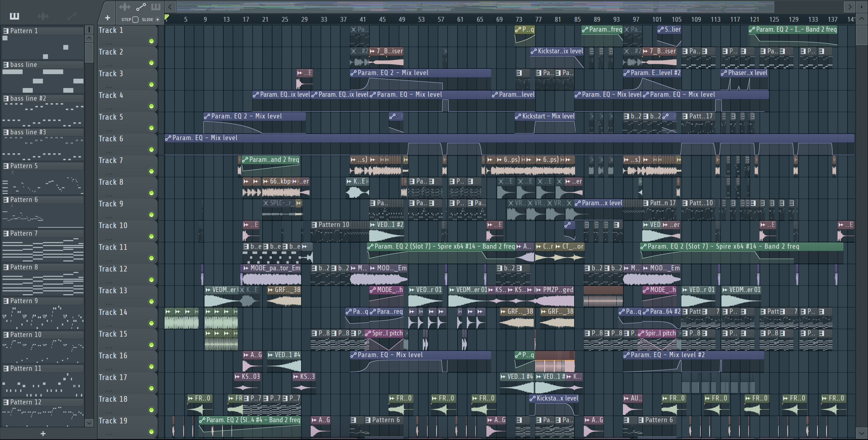
Task: Open Track 16 Param. EQ - Mix level #2 menu
Action: [626, 355]
